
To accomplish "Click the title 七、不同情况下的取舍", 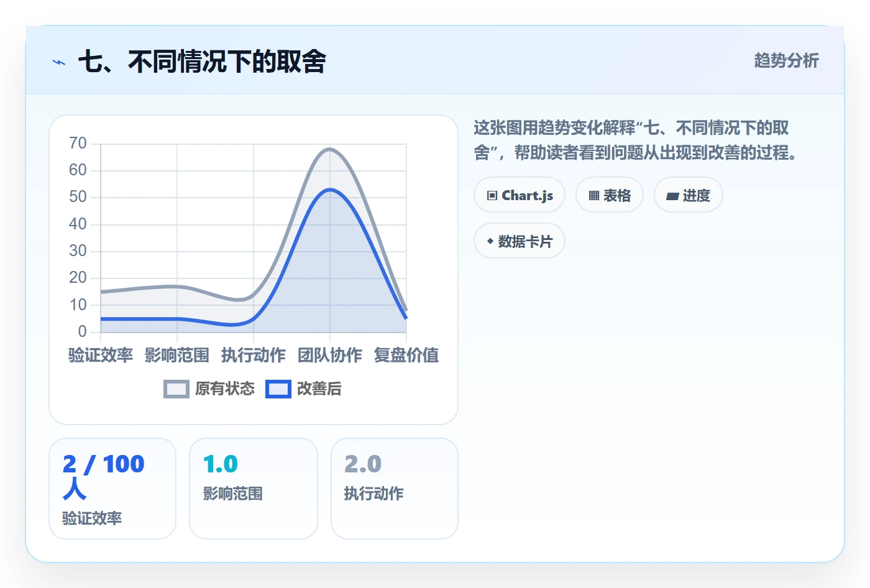I will [202, 62].
